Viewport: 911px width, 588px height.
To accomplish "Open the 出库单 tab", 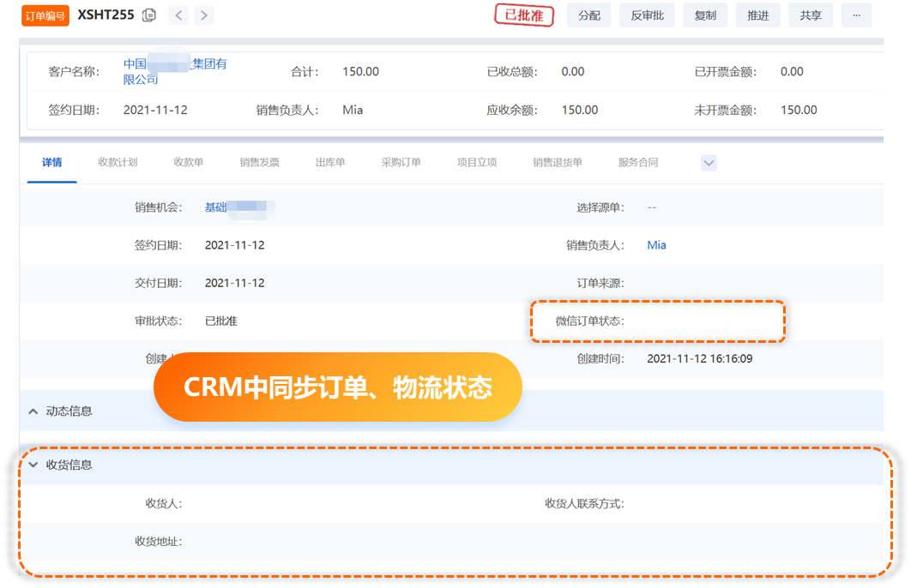I will tap(330, 162).
